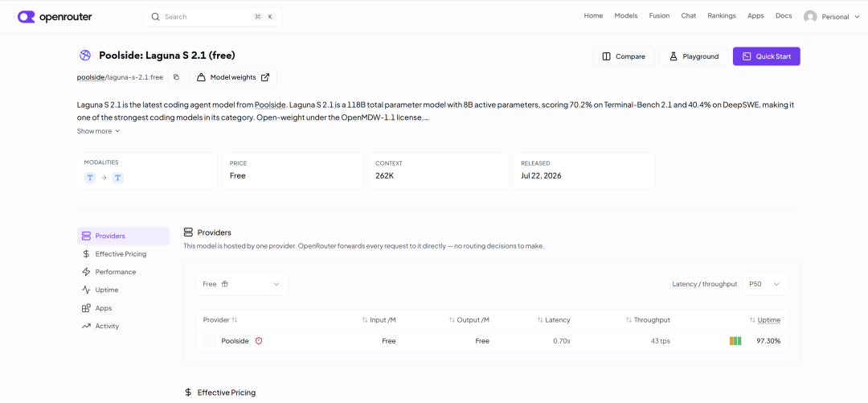The image size is (868, 403).
Task: Sort by Provider column header
Action: pyautogui.click(x=219, y=320)
